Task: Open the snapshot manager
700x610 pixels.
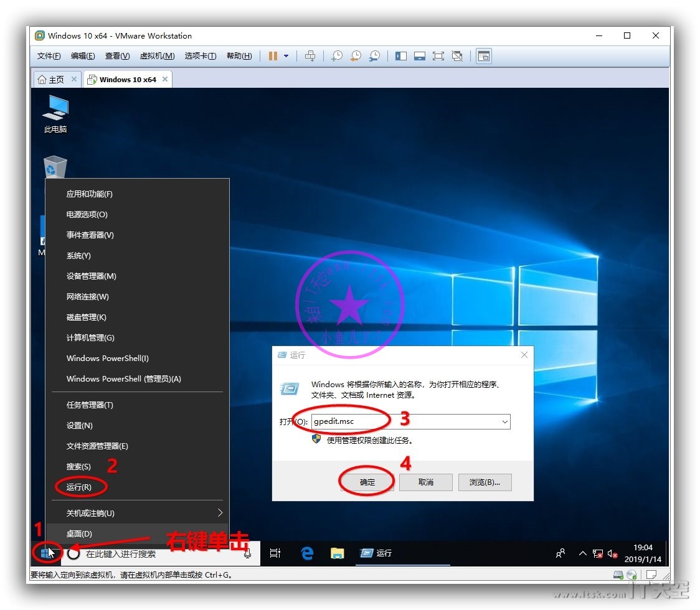Action: tap(374, 56)
